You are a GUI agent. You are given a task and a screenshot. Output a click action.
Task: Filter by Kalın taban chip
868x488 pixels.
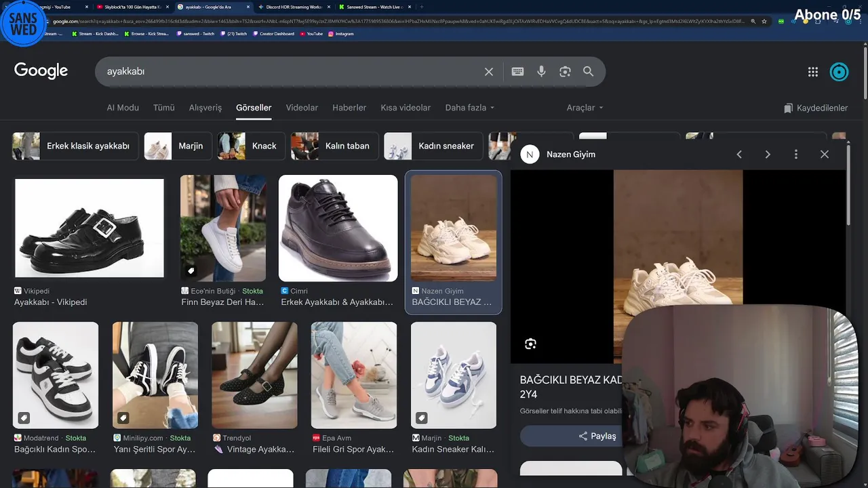click(334, 146)
